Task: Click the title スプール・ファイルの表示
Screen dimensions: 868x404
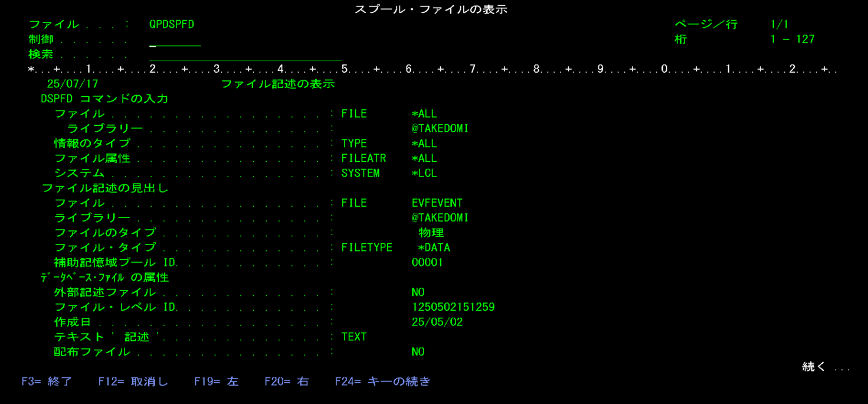Action: click(431, 9)
